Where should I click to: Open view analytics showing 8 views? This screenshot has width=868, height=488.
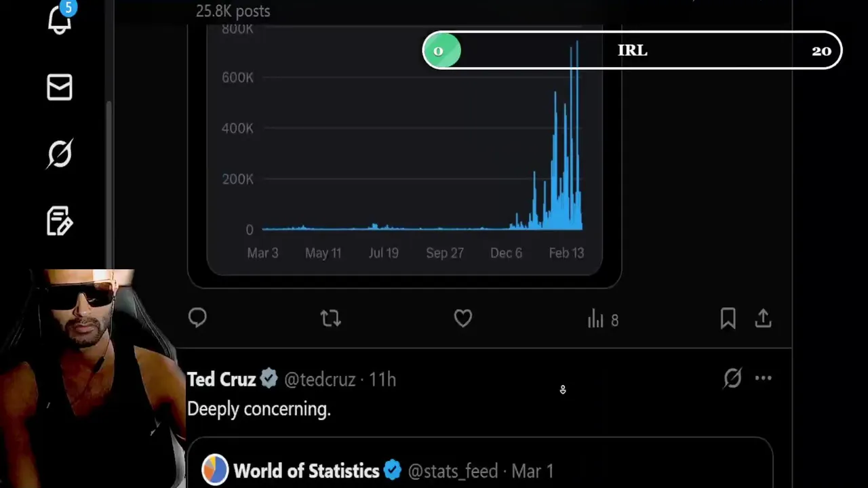[603, 319]
